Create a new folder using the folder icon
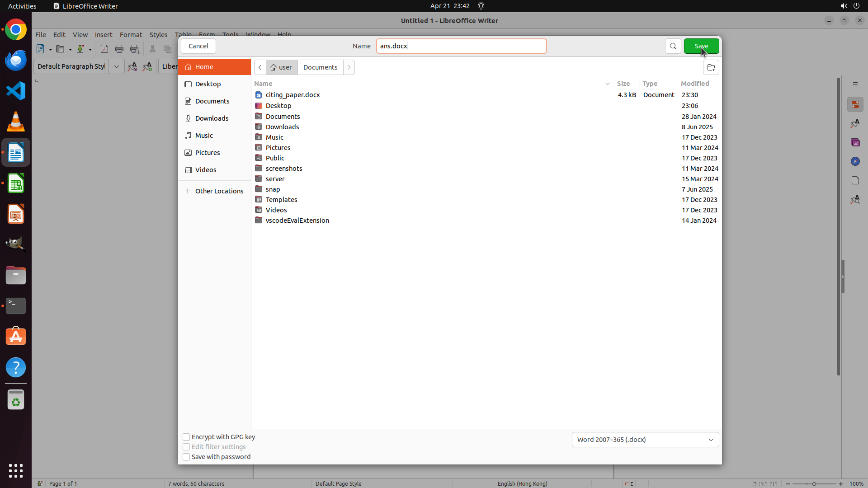868x488 pixels. pos(711,67)
